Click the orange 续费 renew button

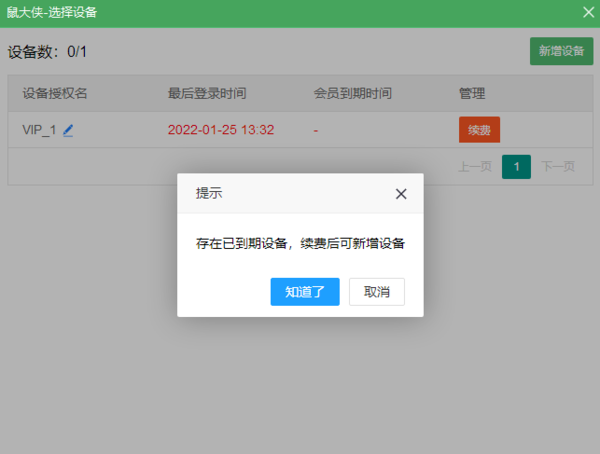pos(479,130)
